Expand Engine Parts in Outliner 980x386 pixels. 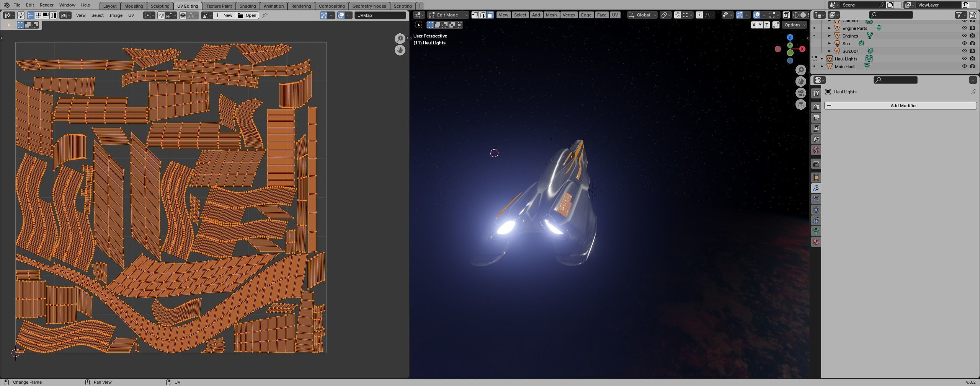830,28
